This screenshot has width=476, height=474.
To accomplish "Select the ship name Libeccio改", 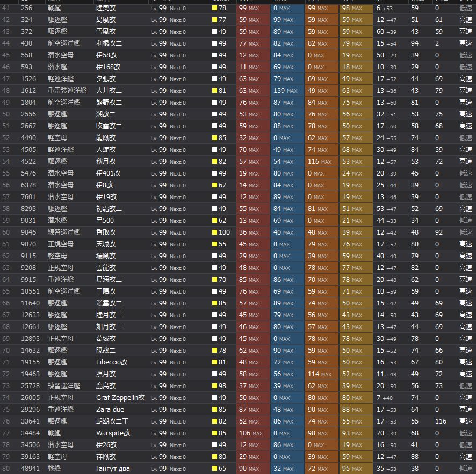I will tap(112, 363).
